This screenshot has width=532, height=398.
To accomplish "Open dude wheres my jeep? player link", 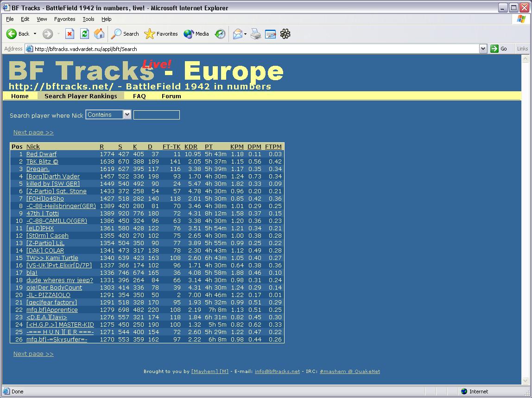I will coord(60,280).
